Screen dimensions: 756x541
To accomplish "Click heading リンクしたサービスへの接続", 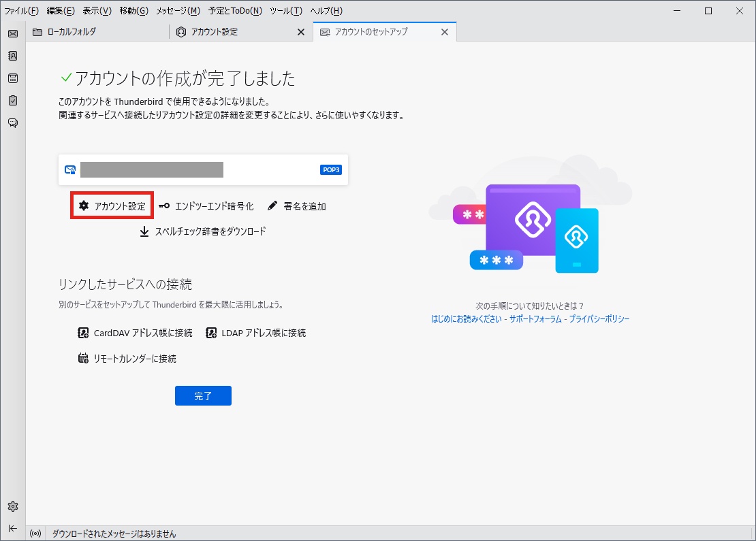I will click(125, 284).
